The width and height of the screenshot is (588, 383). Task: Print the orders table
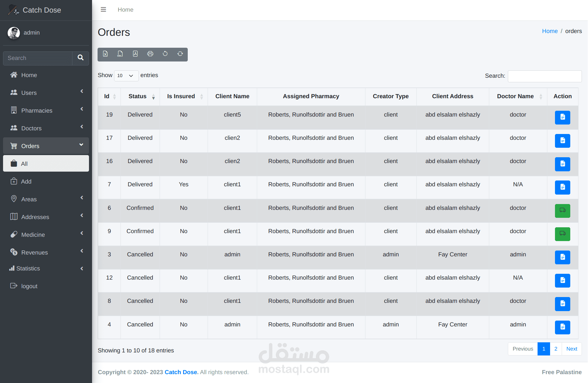pyautogui.click(x=150, y=54)
